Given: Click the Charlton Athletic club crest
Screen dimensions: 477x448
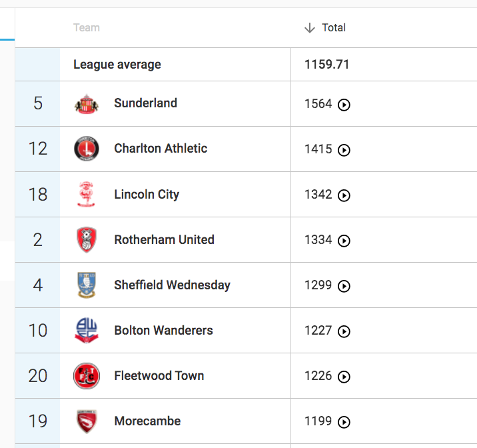Looking at the screenshot, I should [x=86, y=149].
